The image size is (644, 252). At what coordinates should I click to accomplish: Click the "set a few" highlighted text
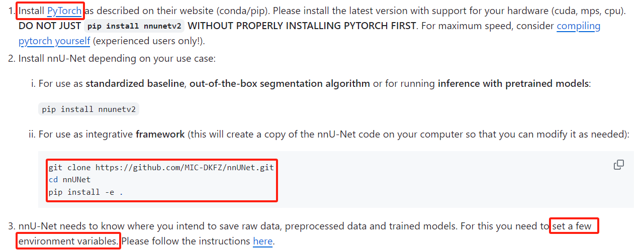coord(572,226)
